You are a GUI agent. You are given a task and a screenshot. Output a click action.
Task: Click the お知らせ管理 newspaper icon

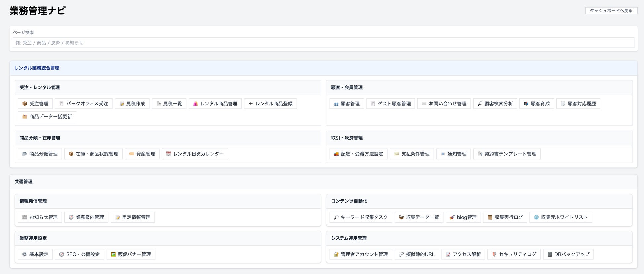25,217
